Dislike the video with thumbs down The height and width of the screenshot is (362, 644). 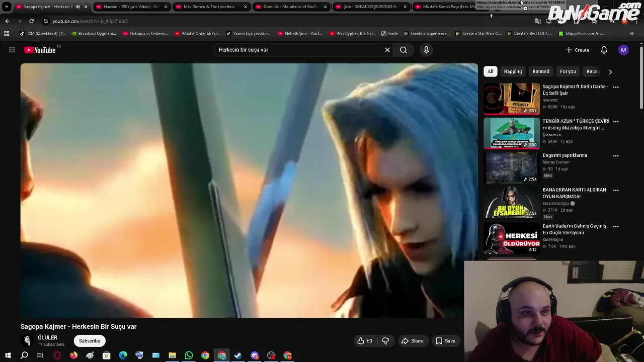(385, 341)
